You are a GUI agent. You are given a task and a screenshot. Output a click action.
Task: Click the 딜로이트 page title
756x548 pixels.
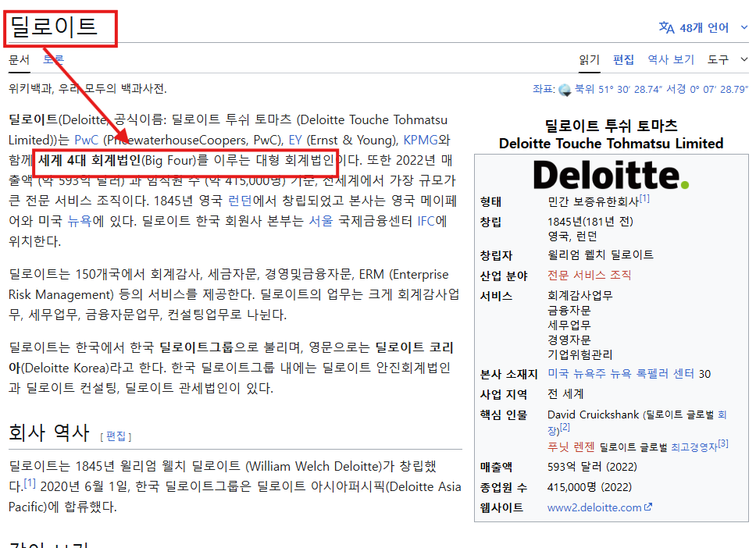54,27
